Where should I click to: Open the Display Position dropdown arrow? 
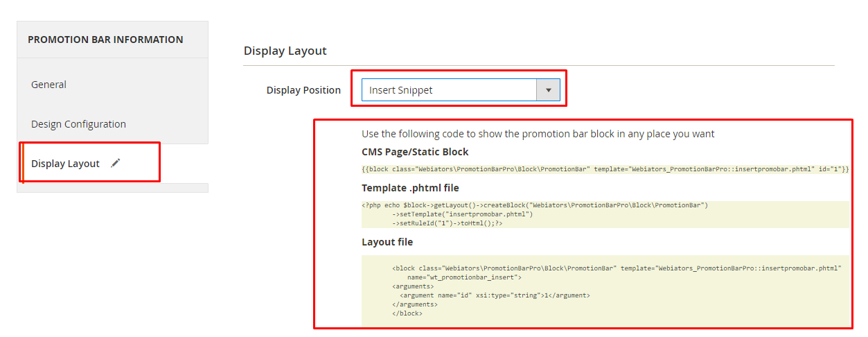click(x=549, y=90)
